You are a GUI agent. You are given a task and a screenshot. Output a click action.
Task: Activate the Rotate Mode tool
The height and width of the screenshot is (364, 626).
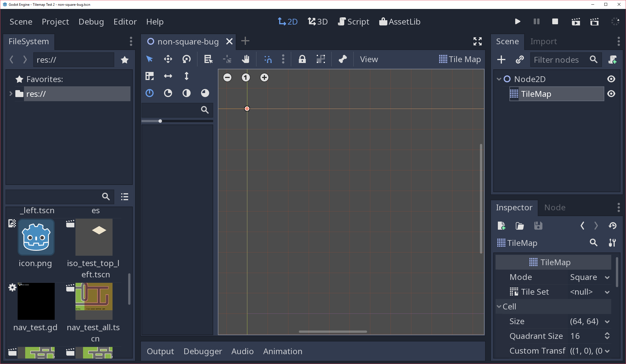tap(187, 59)
